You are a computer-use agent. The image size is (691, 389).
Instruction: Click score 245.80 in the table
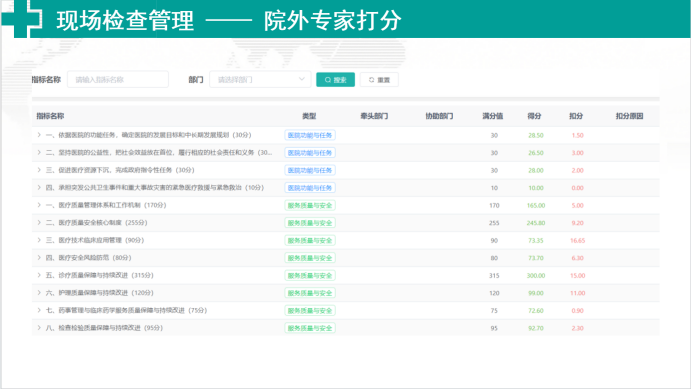pos(536,223)
